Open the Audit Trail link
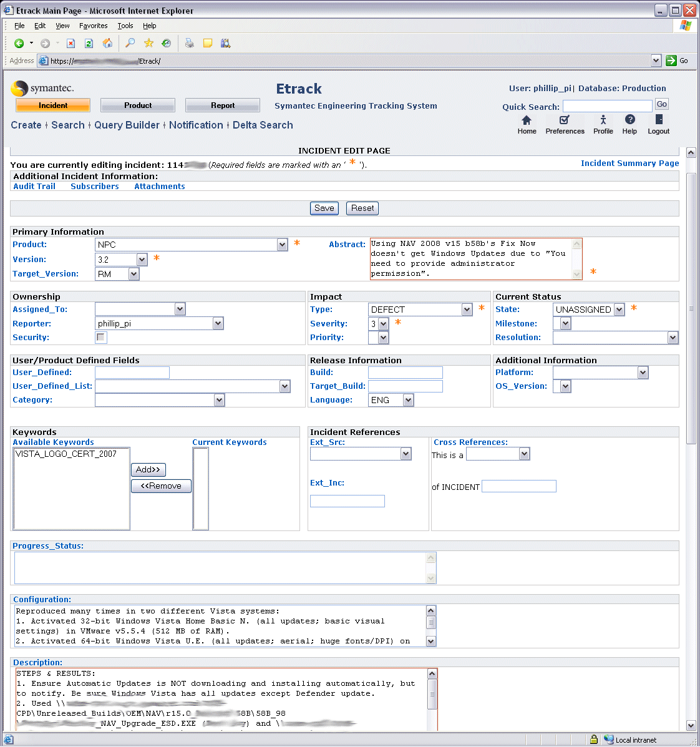Image resolution: width=700 pixels, height=747 pixels. [34, 187]
